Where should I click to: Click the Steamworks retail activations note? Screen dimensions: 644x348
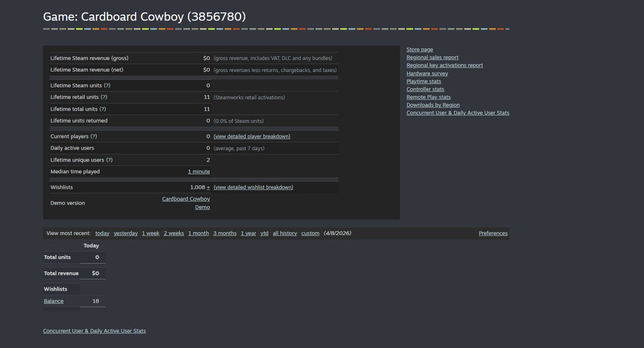249,97
